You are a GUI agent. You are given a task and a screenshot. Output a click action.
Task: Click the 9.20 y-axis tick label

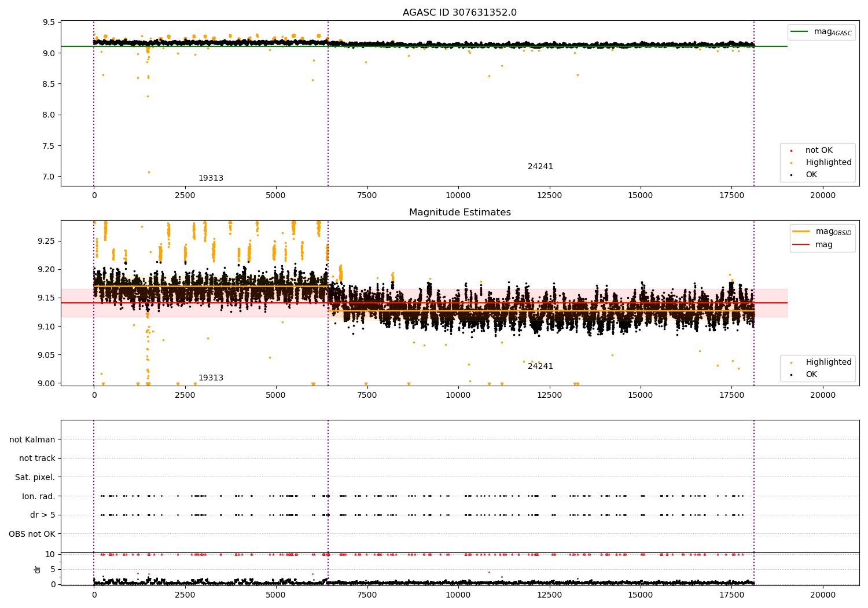tap(46, 269)
